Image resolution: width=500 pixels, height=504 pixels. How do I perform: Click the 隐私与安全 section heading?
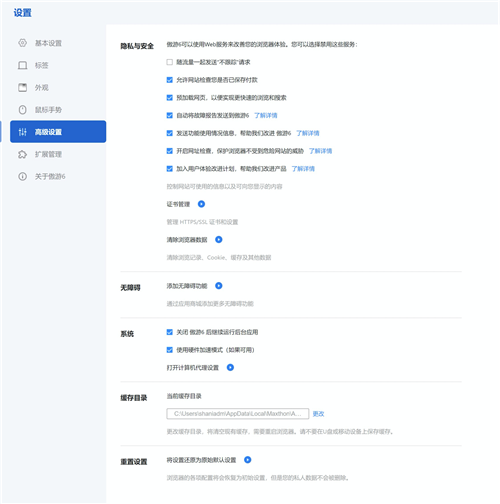point(137,46)
